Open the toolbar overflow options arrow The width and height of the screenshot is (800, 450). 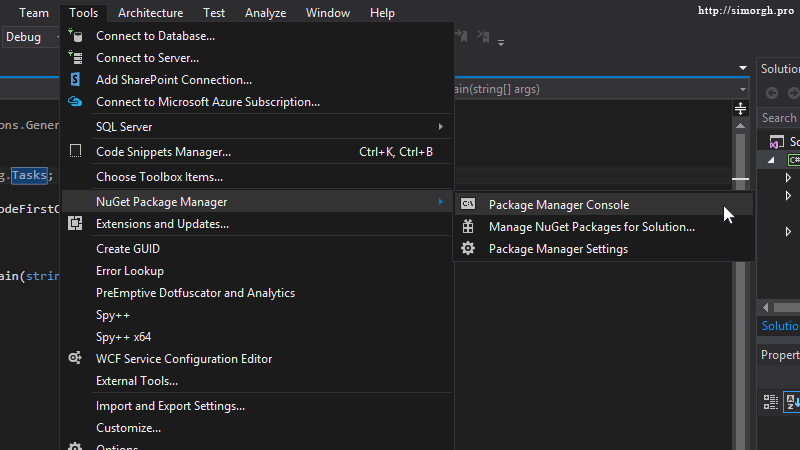(501, 43)
